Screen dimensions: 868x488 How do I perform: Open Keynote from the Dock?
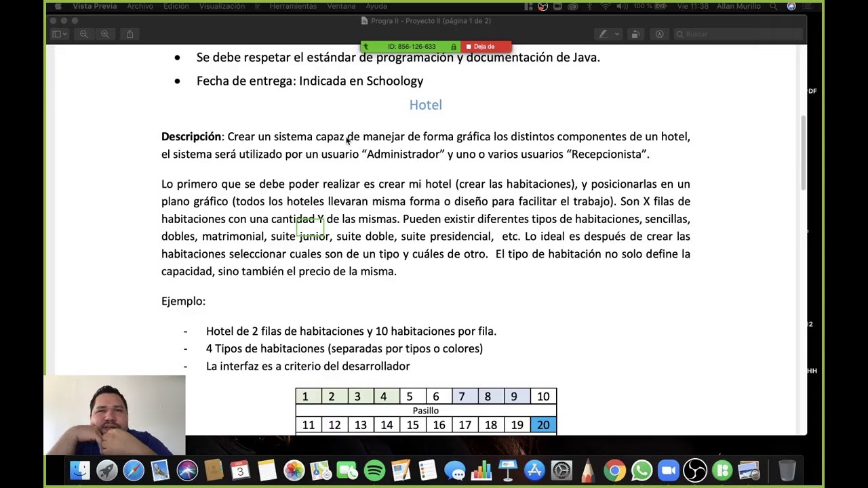[507, 470]
